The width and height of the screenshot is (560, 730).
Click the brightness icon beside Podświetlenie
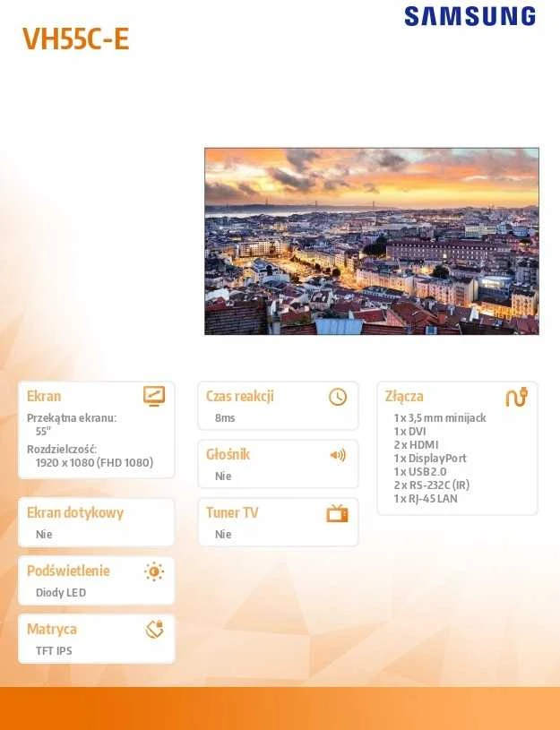[154, 571]
